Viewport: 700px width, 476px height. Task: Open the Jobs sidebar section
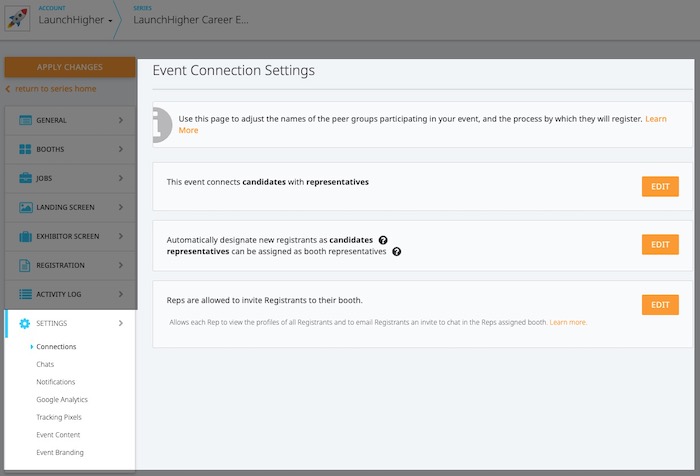pos(70,178)
